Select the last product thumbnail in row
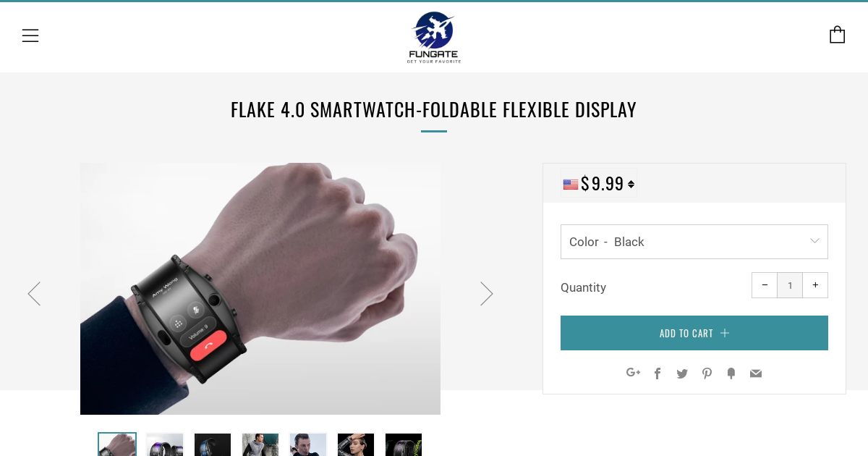868x456 pixels. [x=404, y=444]
